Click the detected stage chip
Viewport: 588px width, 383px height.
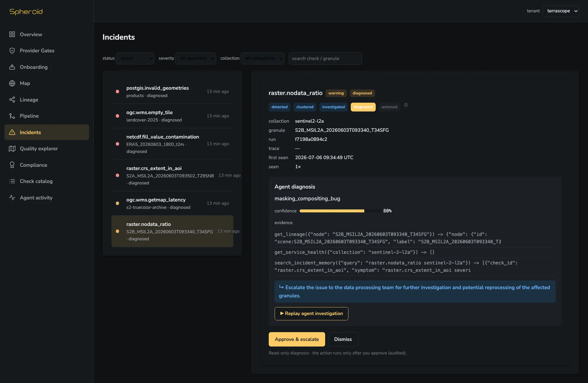click(x=280, y=107)
